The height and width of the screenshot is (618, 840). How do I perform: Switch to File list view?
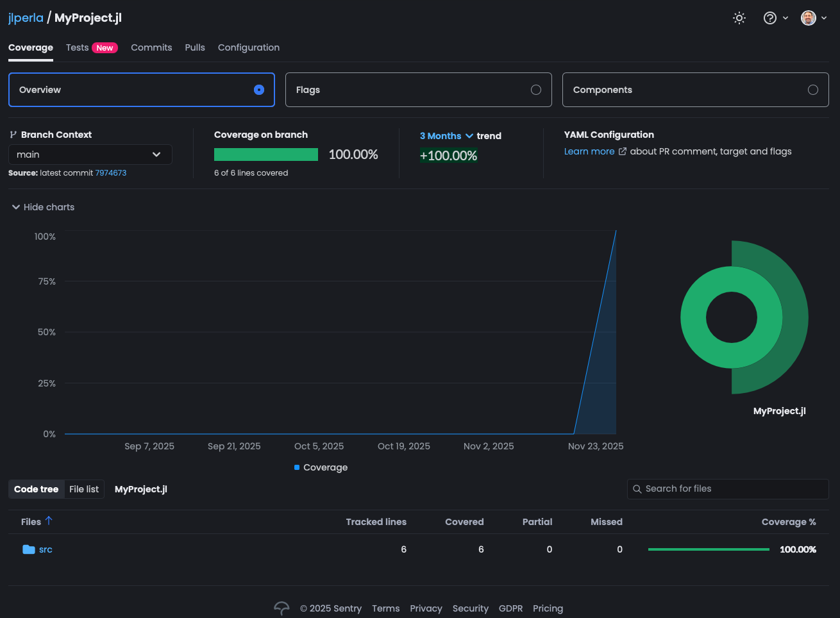point(84,489)
